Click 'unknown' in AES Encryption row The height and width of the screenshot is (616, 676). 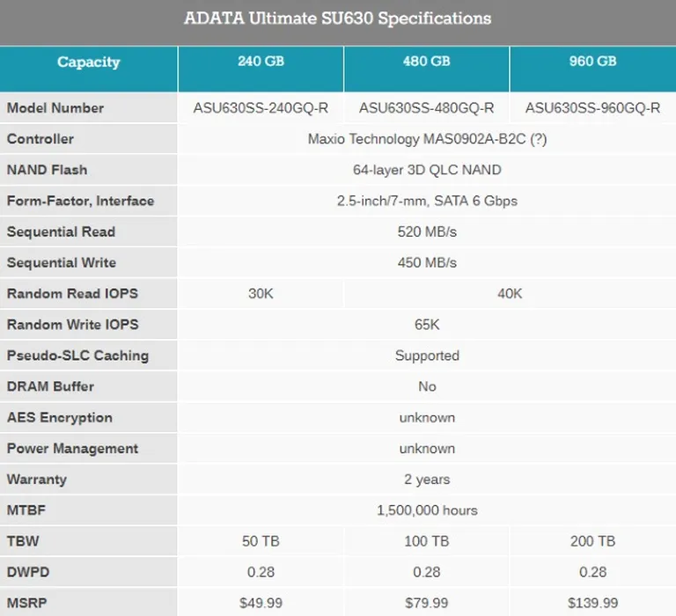(x=427, y=418)
